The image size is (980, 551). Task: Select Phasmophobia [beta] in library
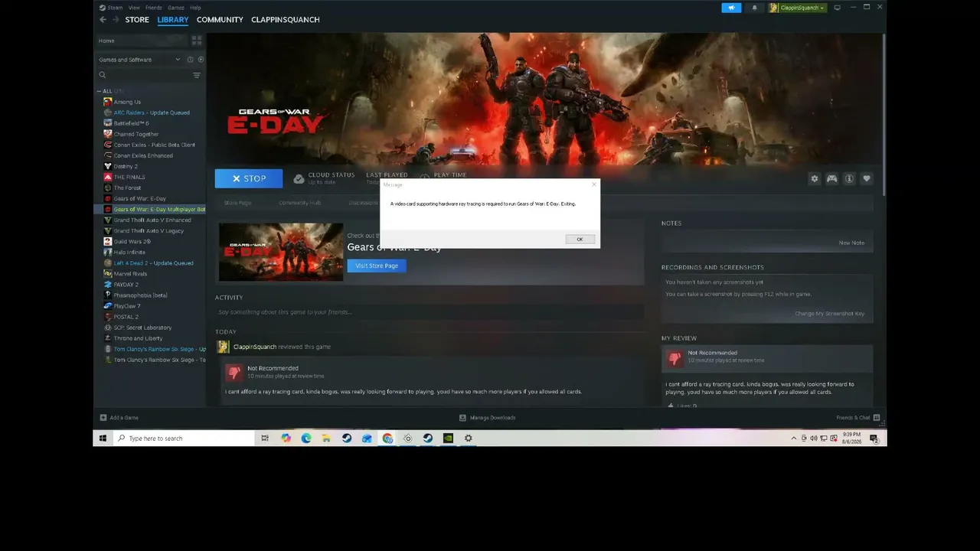[x=140, y=295]
